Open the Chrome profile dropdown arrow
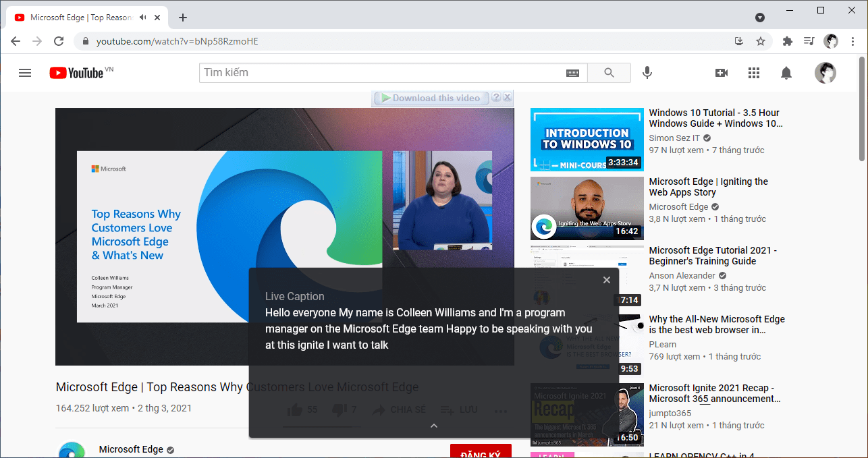Image resolution: width=868 pixels, height=458 pixels. 760,18
